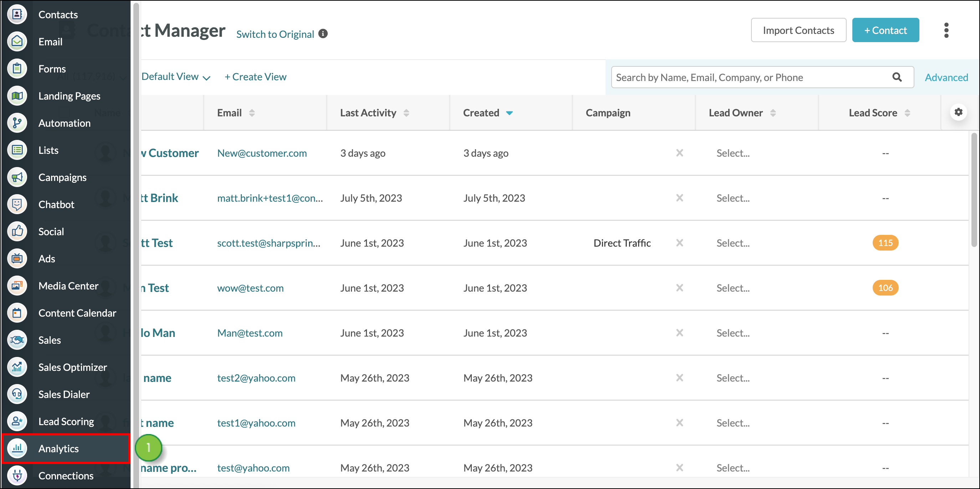Clear campaign for wow@test.com row

pyautogui.click(x=679, y=288)
